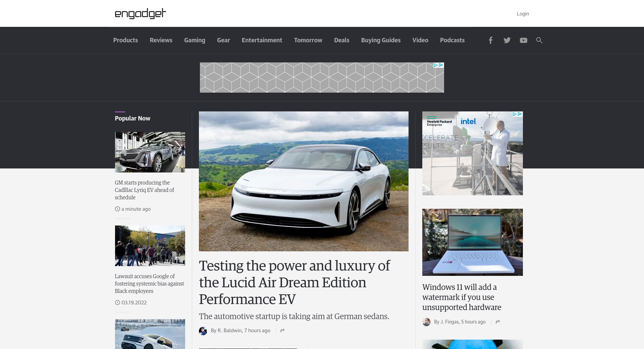Click the "Popular Now" heading
This screenshot has width=644, height=349.
(x=132, y=118)
